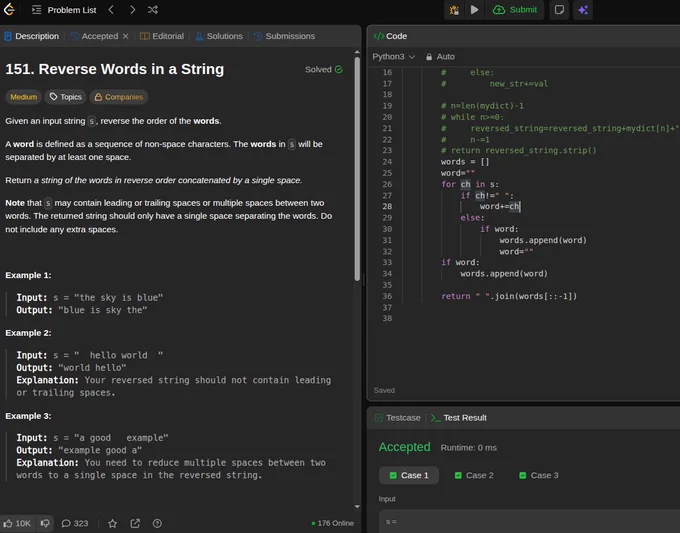This screenshot has height=533, width=680.
Task: Select the Case 2 test case
Action: coord(473,475)
